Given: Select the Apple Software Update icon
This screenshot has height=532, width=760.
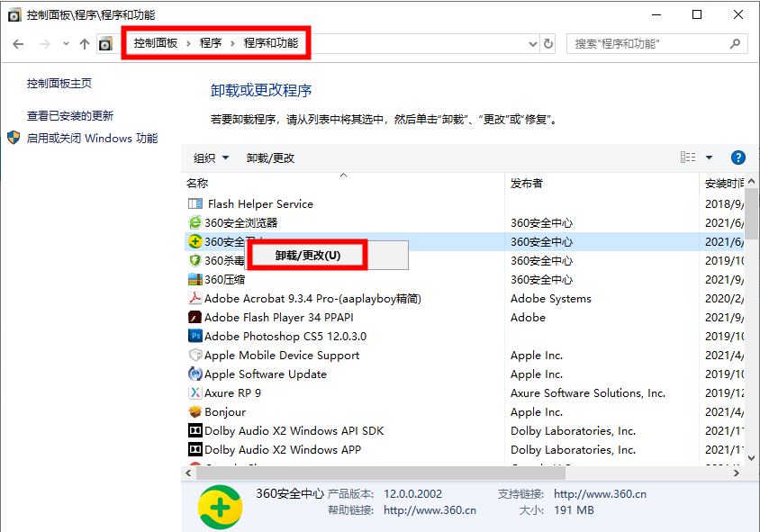Looking at the screenshot, I should pyautogui.click(x=195, y=374).
